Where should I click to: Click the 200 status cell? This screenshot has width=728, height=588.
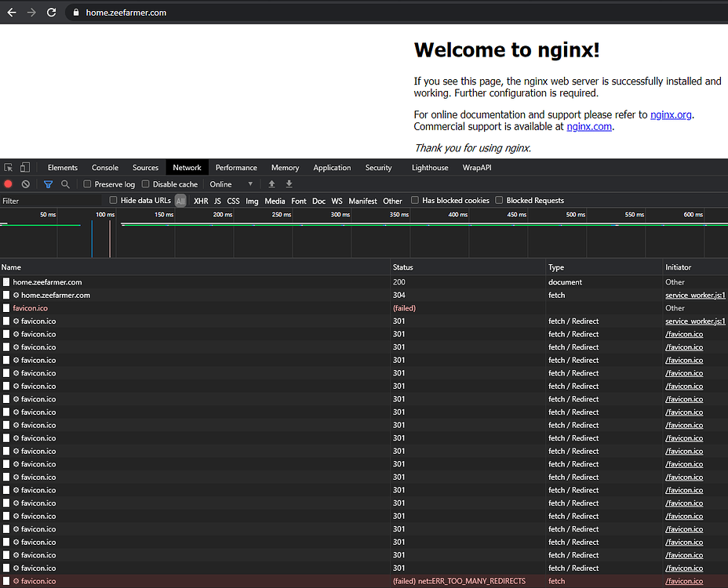click(399, 282)
